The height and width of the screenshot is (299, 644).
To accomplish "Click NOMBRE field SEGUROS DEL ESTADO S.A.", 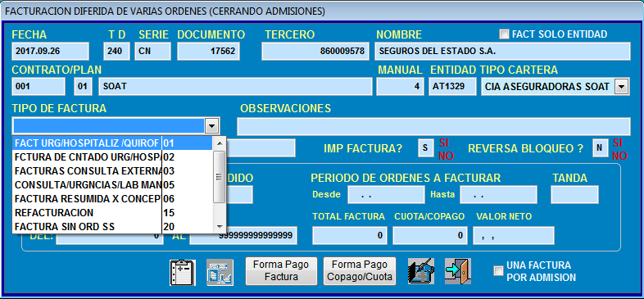I will (503, 52).
